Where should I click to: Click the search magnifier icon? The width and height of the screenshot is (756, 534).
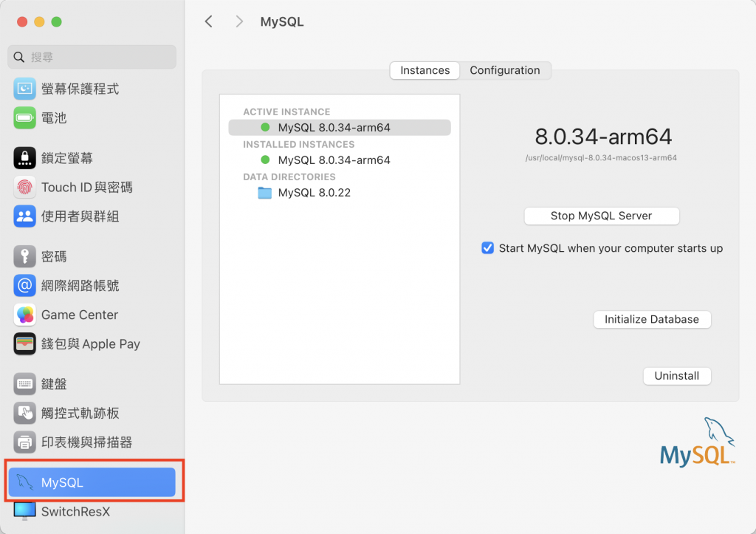pyautogui.click(x=18, y=57)
